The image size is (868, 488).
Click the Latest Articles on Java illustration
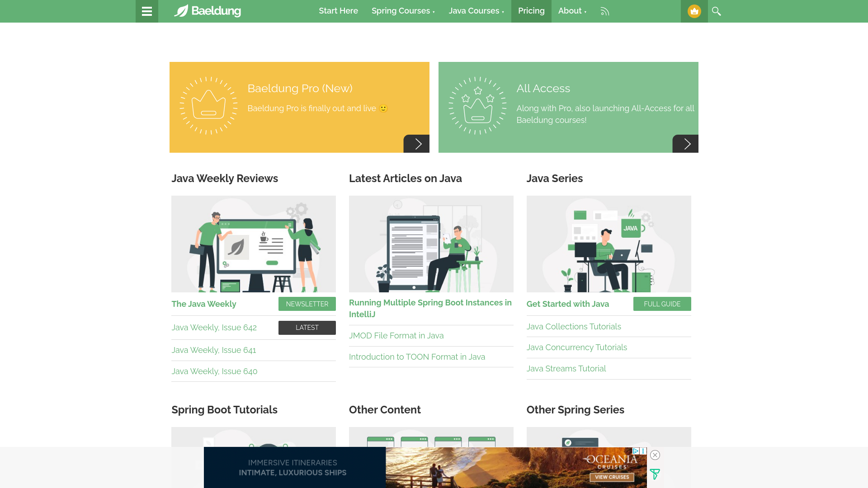click(431, 244)
